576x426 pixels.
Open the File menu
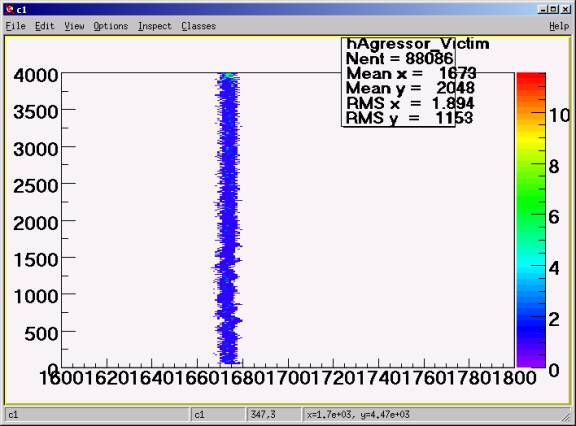pos(16,26)
